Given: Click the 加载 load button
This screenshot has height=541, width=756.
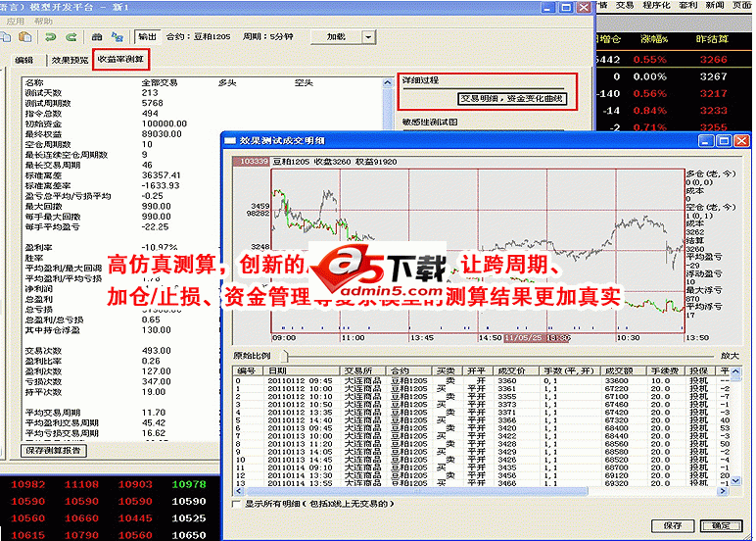Looking at the screenshot, I should coord(336,36).
